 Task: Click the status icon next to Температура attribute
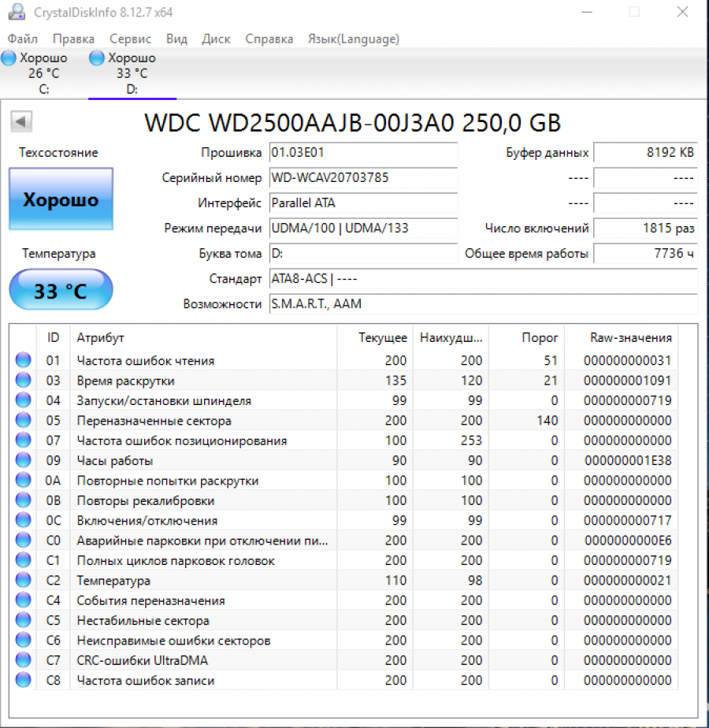[x=23, y=580]
